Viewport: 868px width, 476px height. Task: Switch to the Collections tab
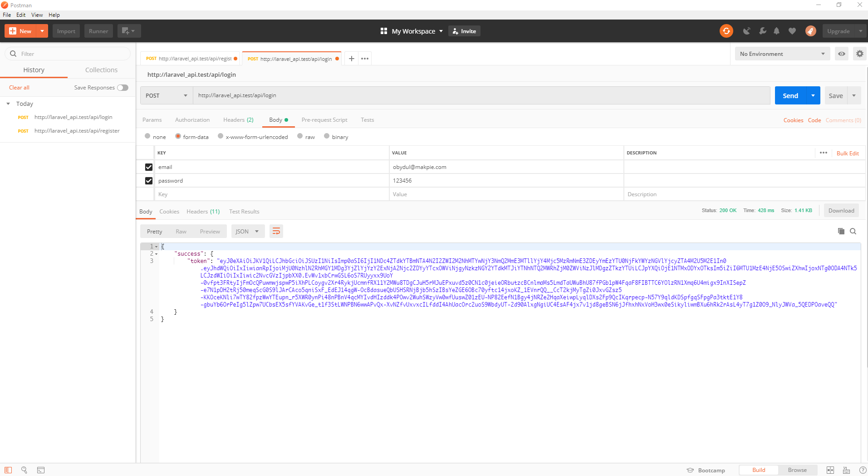(x=101, y=70)
